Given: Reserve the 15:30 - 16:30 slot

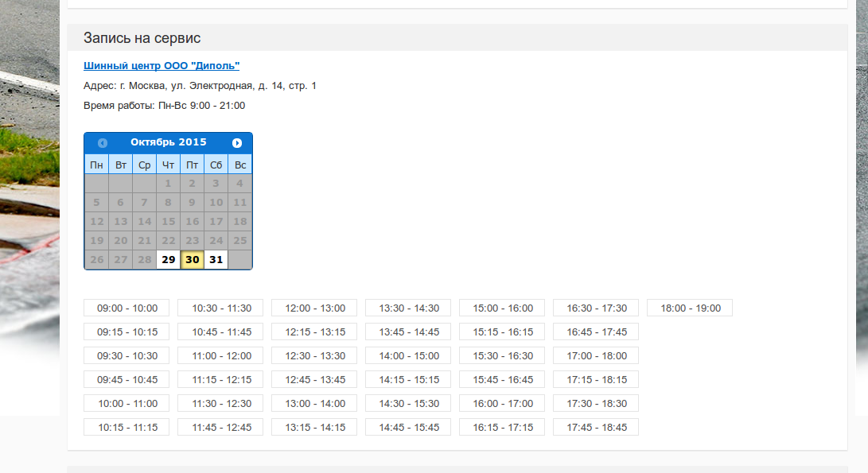Looking at the screenshot, I should 502,355.
